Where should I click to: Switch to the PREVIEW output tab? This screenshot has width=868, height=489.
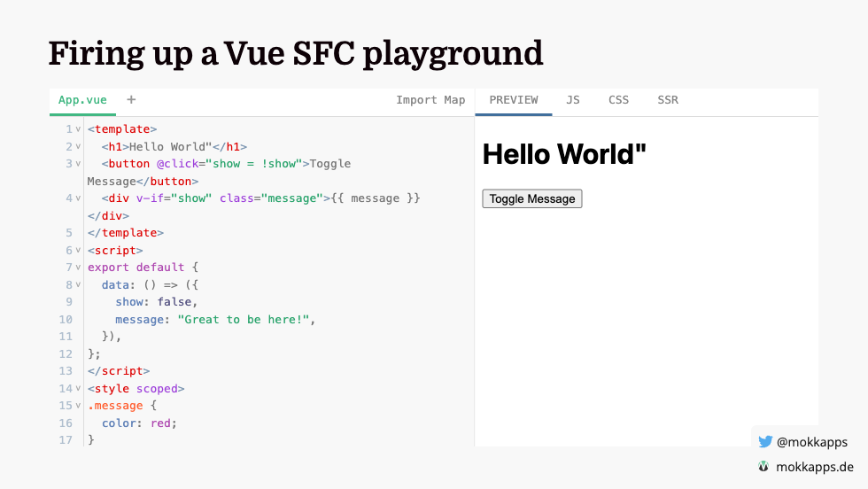513,100
